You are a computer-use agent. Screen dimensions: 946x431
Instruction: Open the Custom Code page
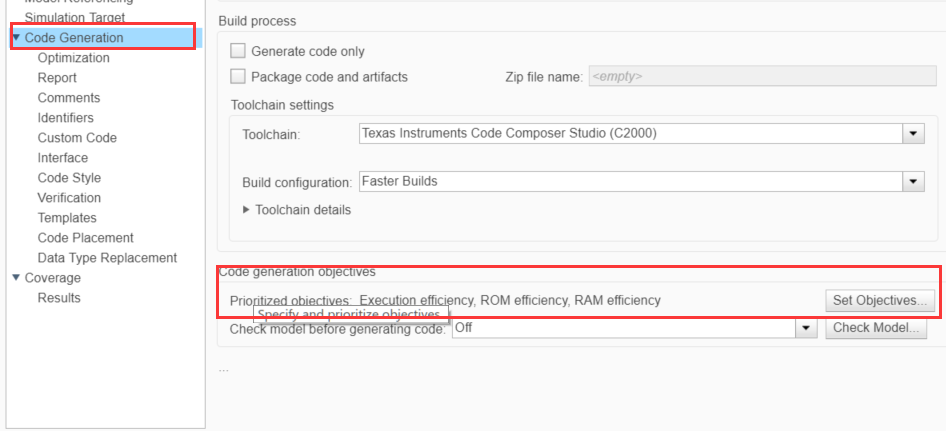coord(77,138)
